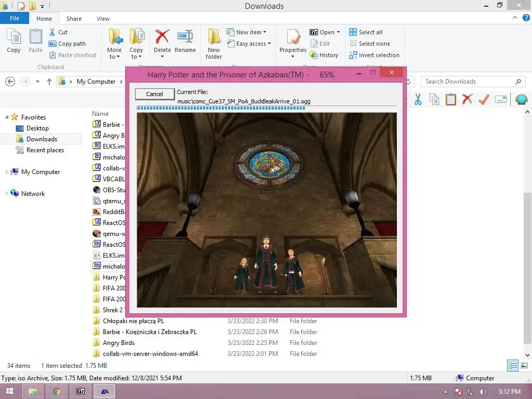The height and width of the screenshot is (399, 532).
Task: Open 7-Zip from the taskbar
Action: pyautogui.click(x=81, y=392)
